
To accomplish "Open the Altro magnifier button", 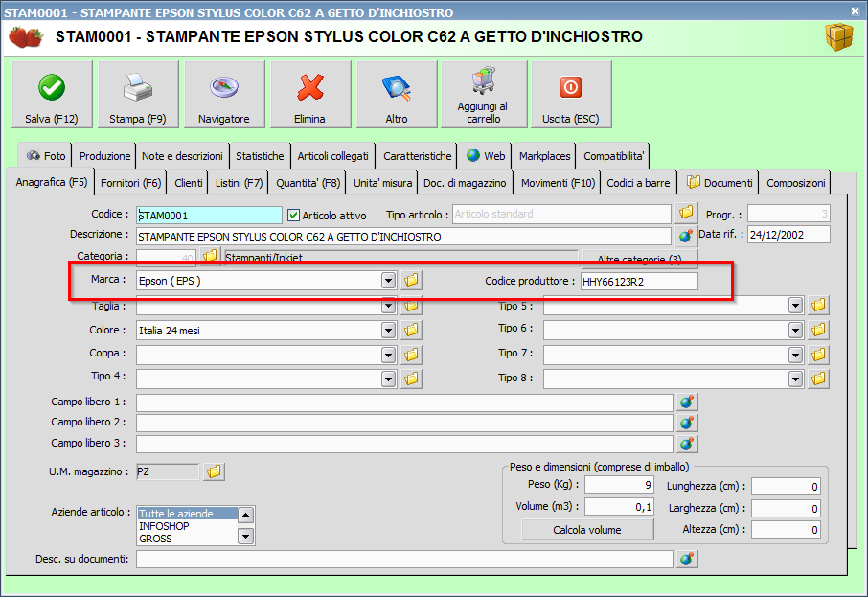I will pyautogui.click(x=397, y=95).
